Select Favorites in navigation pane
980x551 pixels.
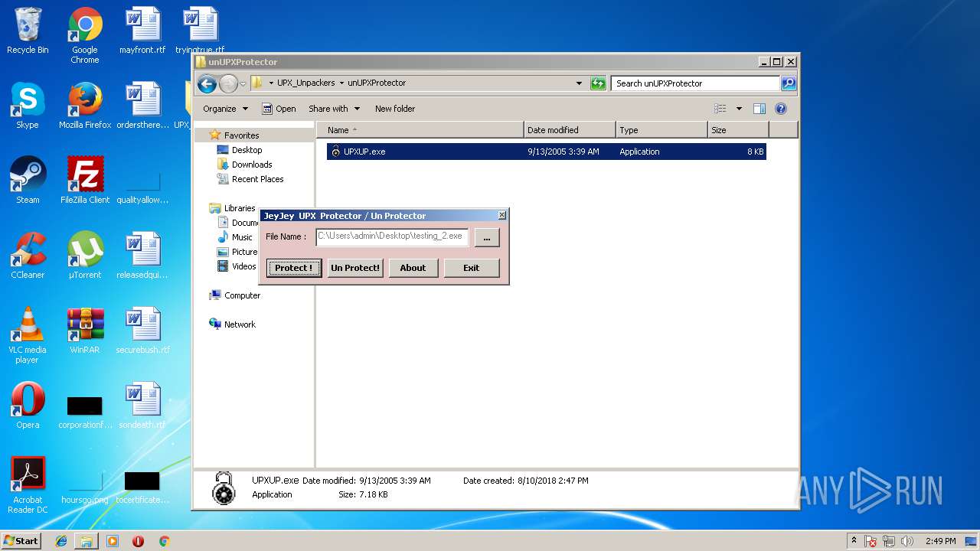coord(241,135)
